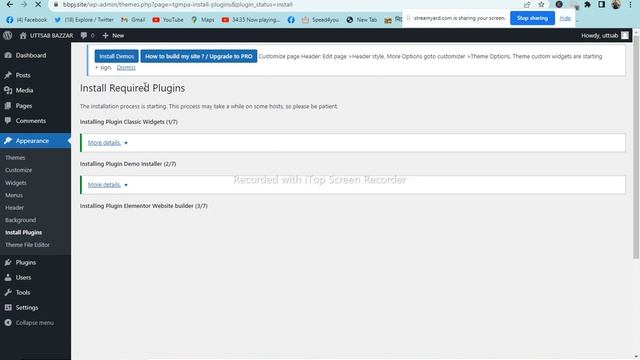Click the share page icon in address bar

527,4
